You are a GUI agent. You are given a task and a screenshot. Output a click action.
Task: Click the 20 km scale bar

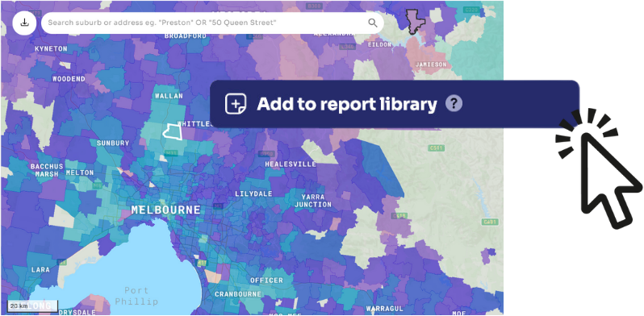pos(32,306)
